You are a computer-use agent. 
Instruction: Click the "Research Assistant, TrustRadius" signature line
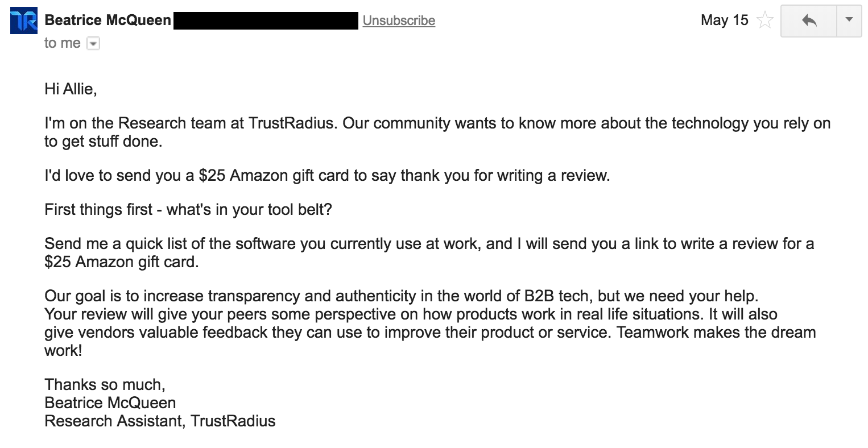(x=160, y=421)
